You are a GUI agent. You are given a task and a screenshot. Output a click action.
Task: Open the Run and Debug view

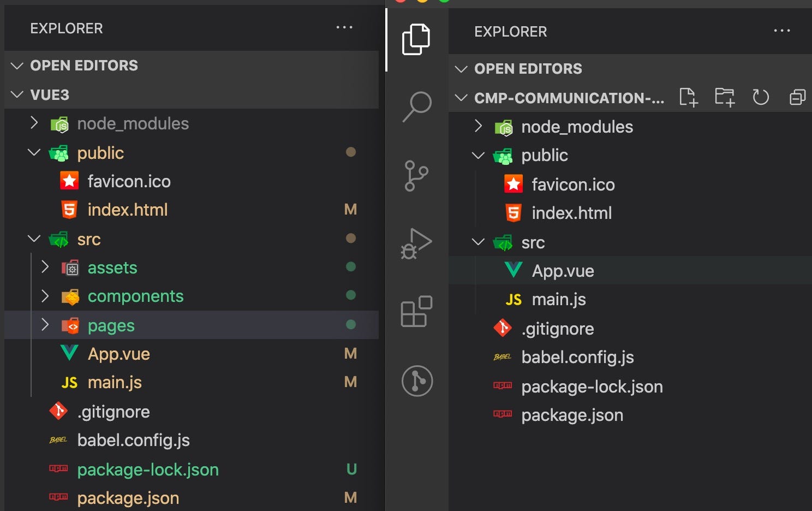pos(416,243)
